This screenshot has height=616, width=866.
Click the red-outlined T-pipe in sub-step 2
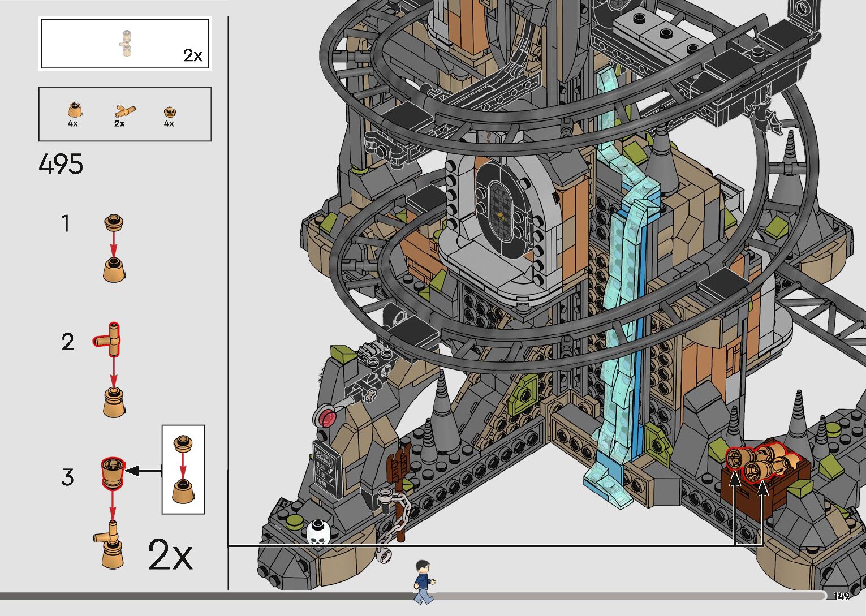pyautogui.click(x=108, y=339)
